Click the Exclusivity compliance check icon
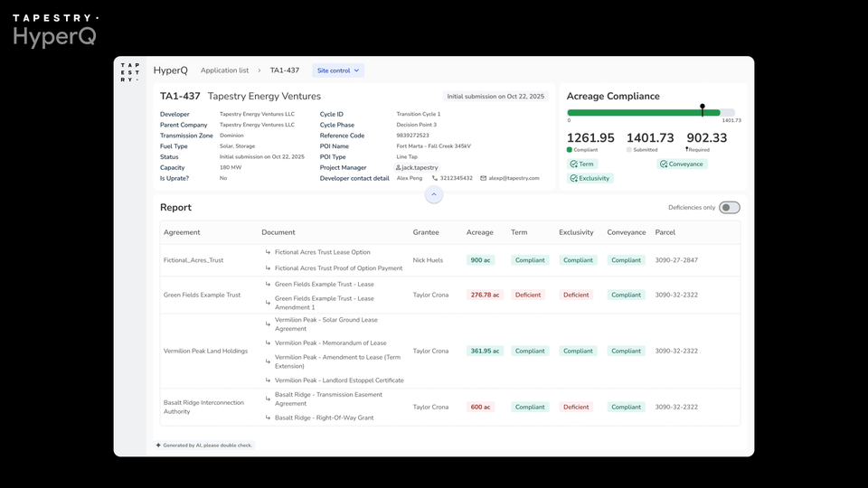Viewport: 868px width, 488px height. pyautogui.click(x=573, y=179)
